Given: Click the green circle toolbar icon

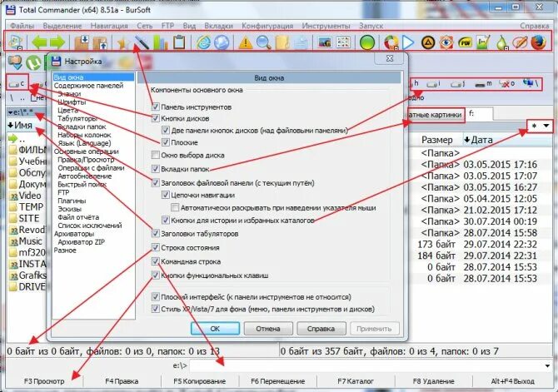Looking at the screenshot, I should coord(367,42).
